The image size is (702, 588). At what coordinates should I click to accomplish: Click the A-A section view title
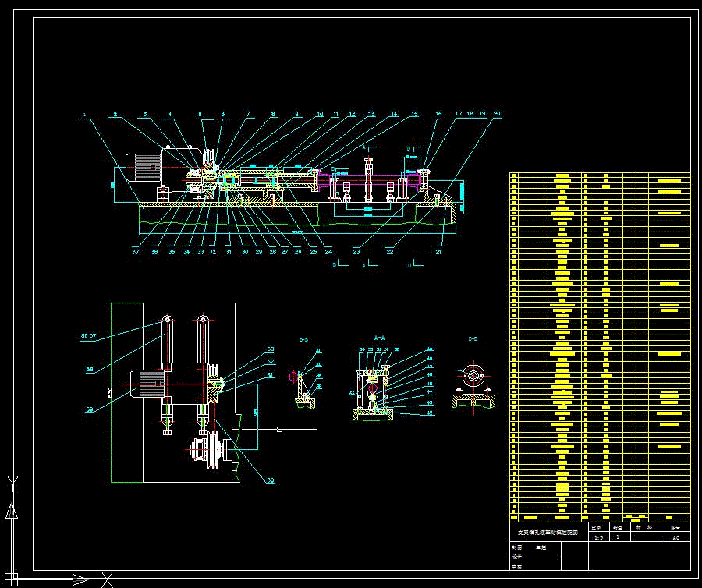pyautogui.click(x=379, y=338)
